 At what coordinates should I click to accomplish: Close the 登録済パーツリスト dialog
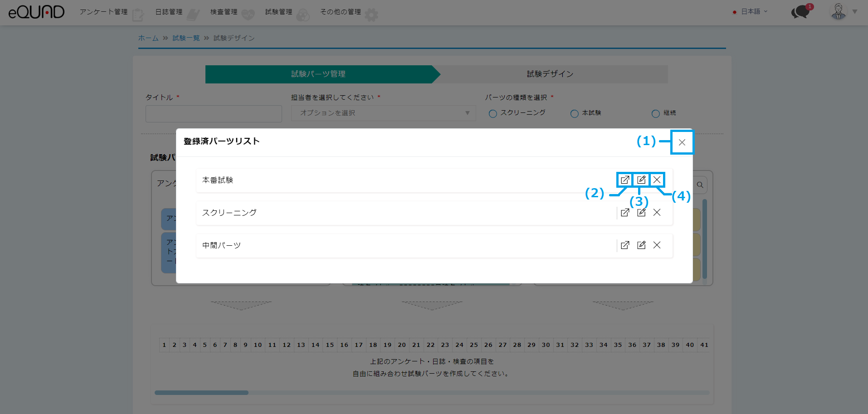(682, 142)
